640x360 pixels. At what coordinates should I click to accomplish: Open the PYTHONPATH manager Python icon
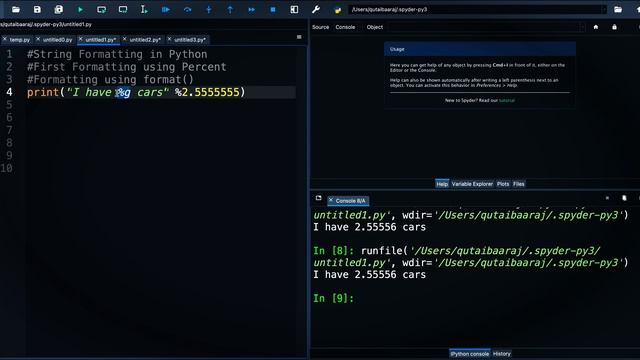[338, 9]
